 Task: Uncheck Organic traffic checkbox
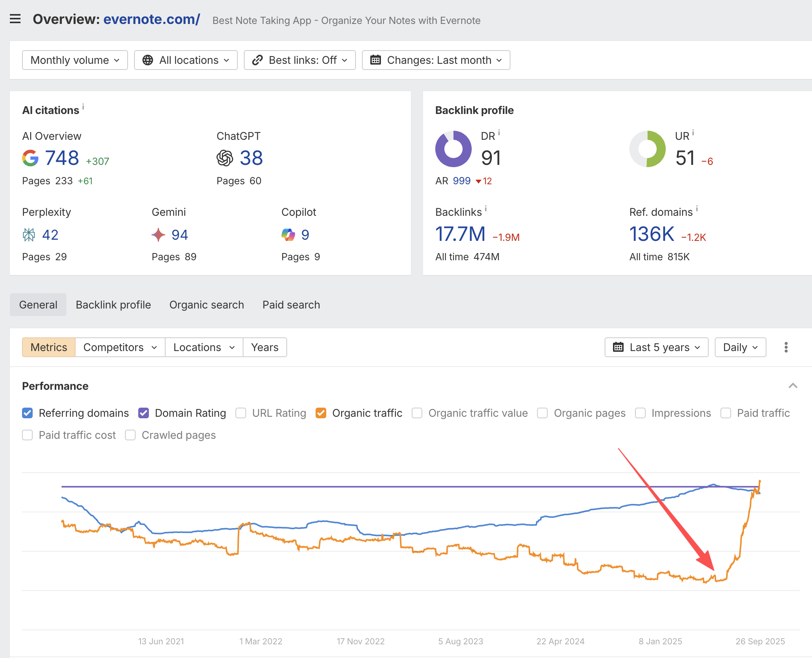coord(321,413)
